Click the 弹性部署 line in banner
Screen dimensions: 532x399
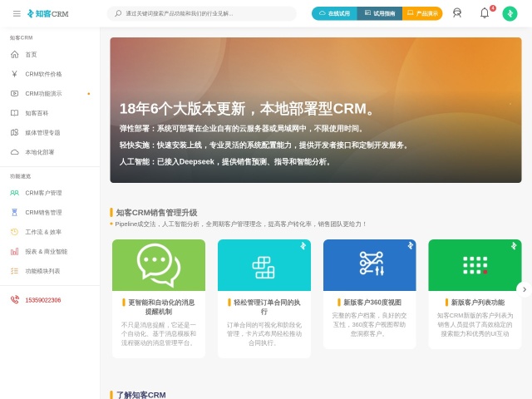pos(242,129)
